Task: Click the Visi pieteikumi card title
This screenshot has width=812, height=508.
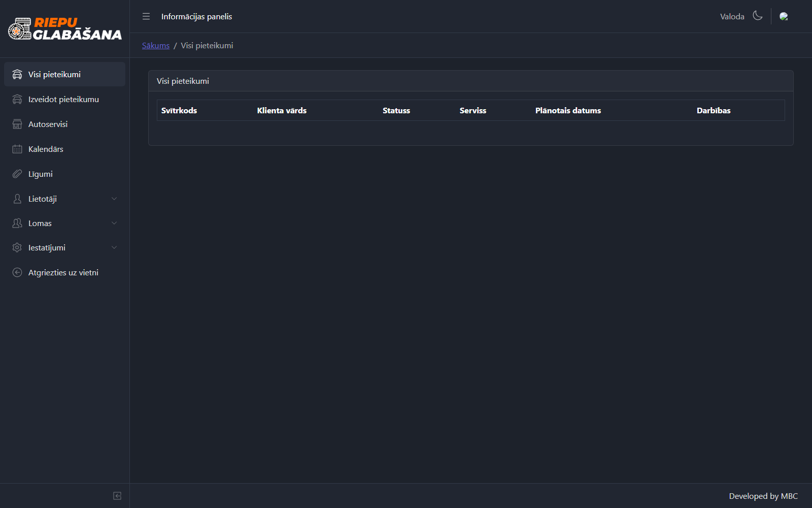Action: (x=183, y=81)
